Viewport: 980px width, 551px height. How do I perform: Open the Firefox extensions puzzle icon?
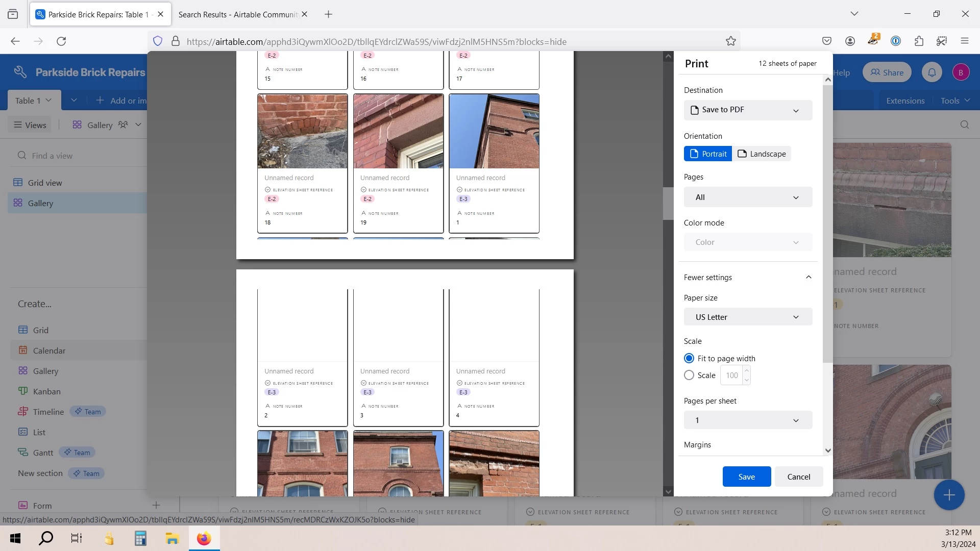pyautogui.click(x=919, y=41)
